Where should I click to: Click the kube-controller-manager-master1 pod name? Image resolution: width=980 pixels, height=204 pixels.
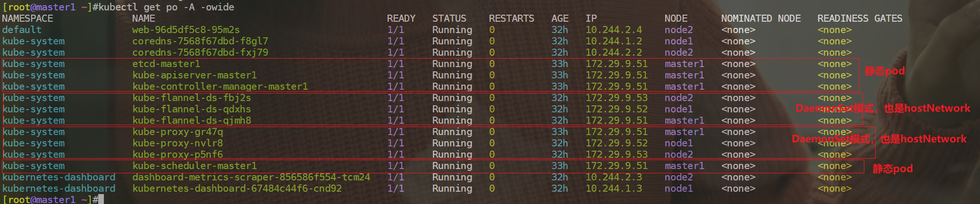tap(220, 86)
